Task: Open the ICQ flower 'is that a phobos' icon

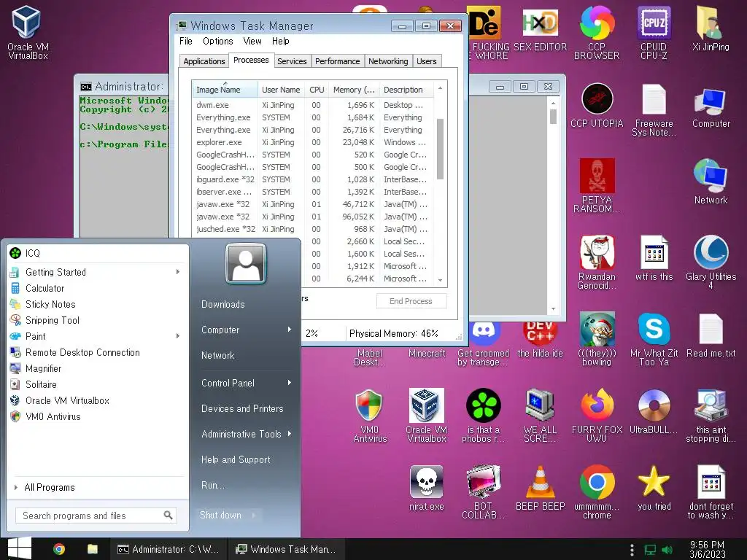Action: click(483, 416)
